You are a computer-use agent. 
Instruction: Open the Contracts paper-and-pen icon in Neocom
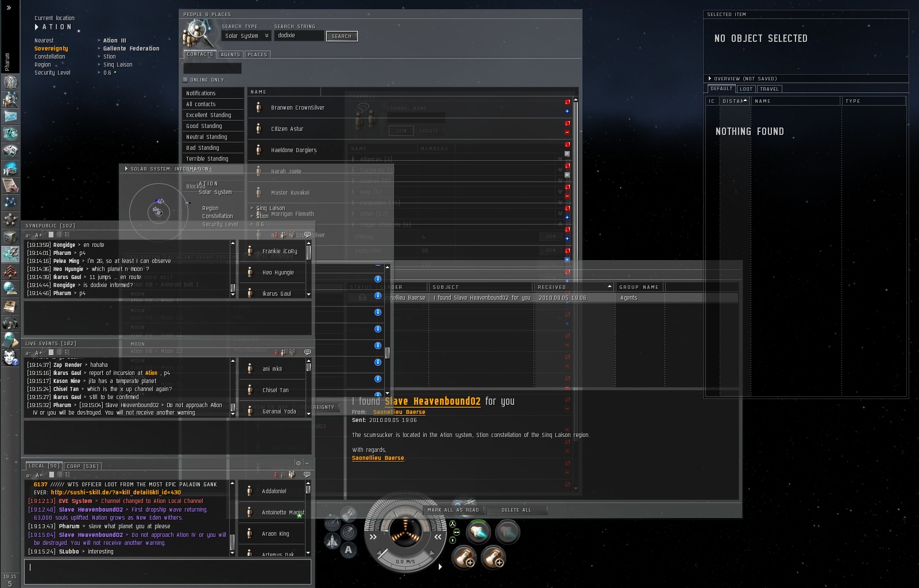(10, 185)
